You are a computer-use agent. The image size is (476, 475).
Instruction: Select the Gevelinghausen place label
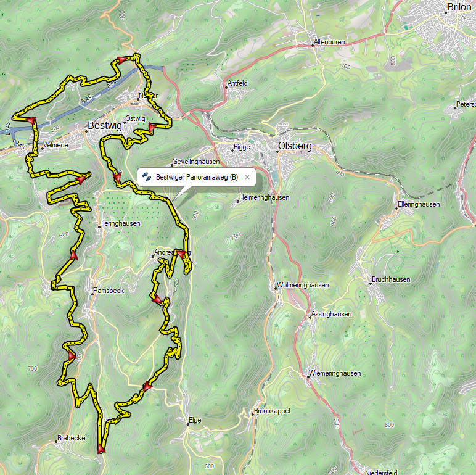[x=196, y=162]
